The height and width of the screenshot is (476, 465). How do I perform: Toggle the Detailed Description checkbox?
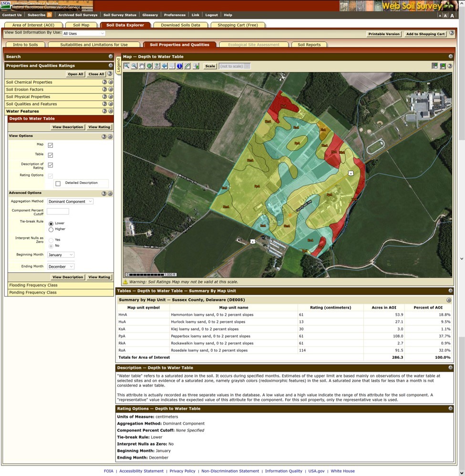[58, 183]
